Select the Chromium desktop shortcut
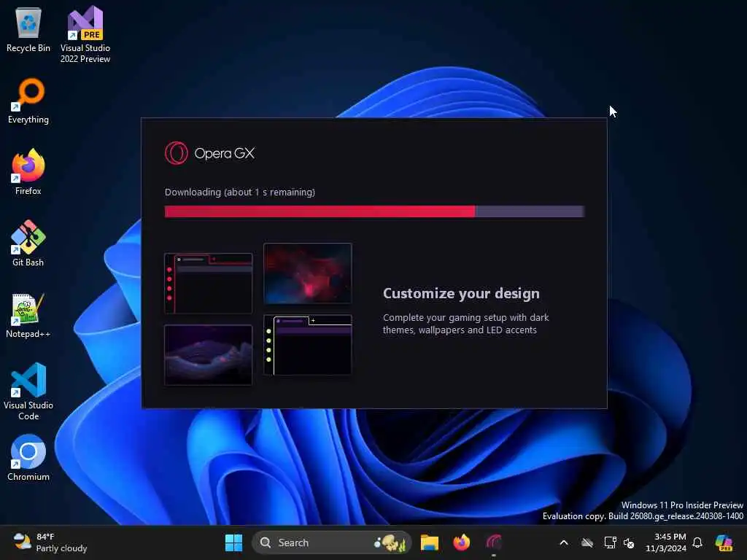This screenshot has height=560, width=747. pos(28,458)
